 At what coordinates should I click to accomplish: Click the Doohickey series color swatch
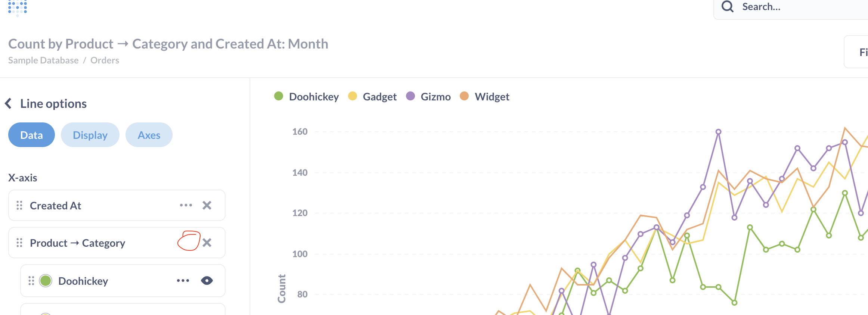[x=46, y=280]
